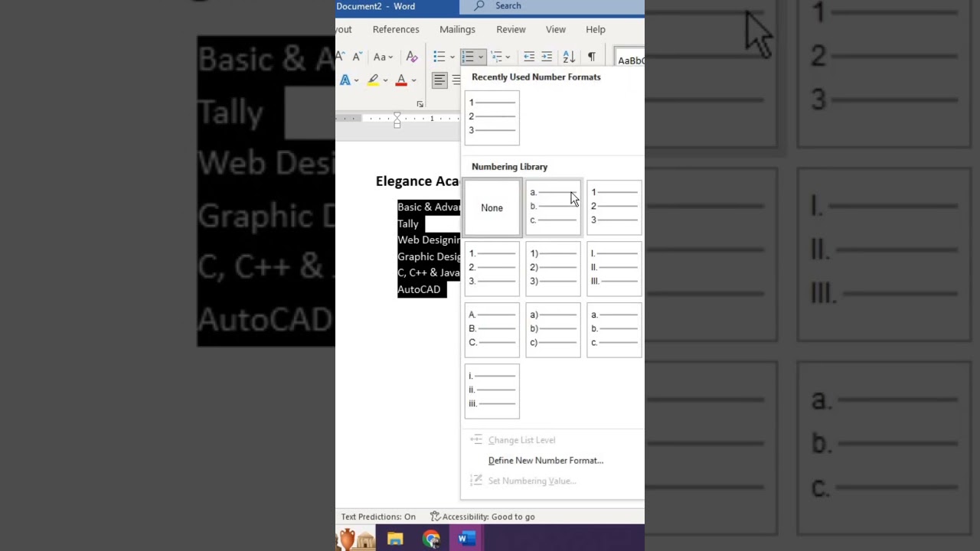Clear all formatting with eraser icon

(412, 57)
